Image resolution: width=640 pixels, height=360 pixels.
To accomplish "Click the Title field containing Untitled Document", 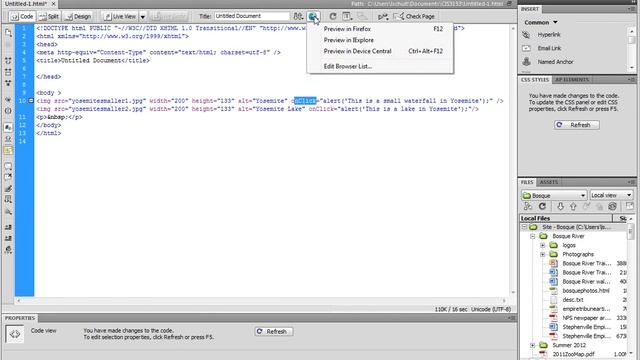I will point(252,16).
